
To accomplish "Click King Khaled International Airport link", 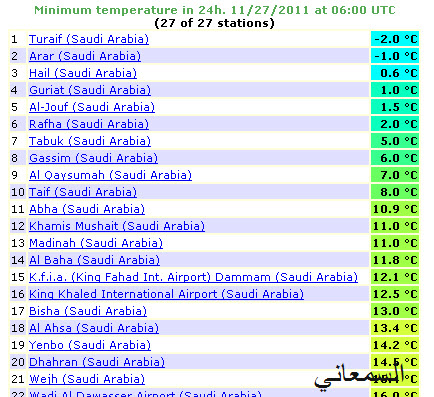I will point(166,294).
